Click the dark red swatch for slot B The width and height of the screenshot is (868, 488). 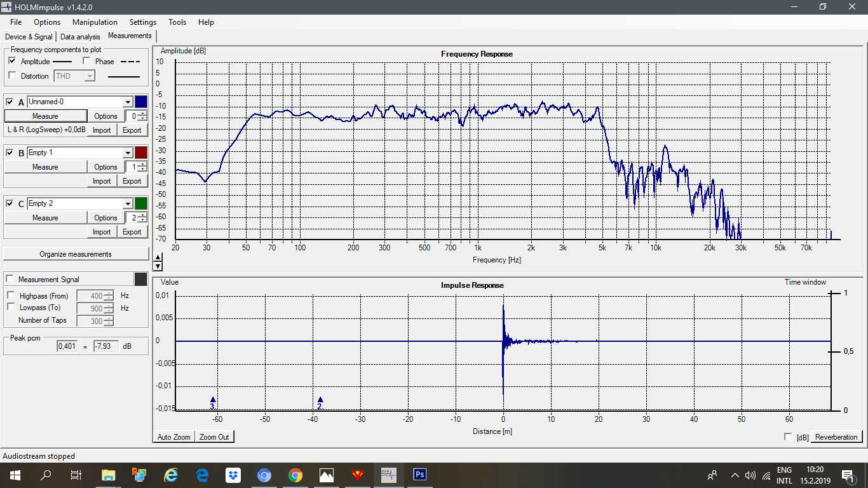[141, 152]
